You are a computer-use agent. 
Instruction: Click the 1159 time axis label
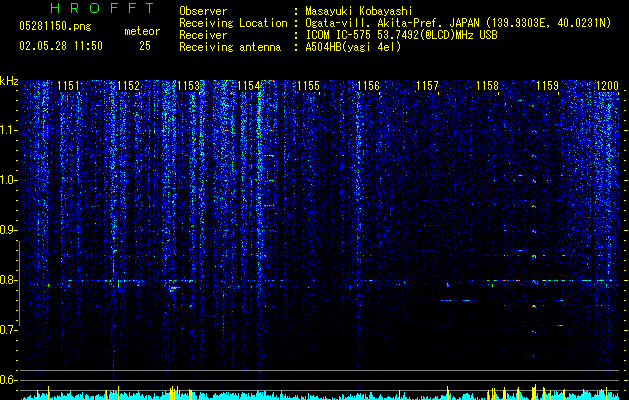547,86
